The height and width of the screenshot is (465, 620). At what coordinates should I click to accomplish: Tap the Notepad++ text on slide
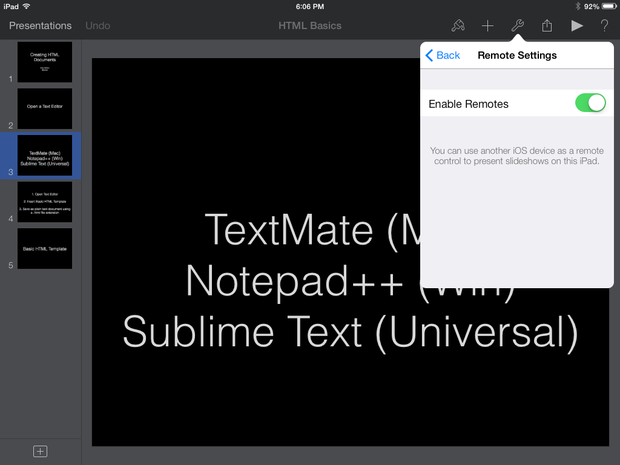pos(294,281)
